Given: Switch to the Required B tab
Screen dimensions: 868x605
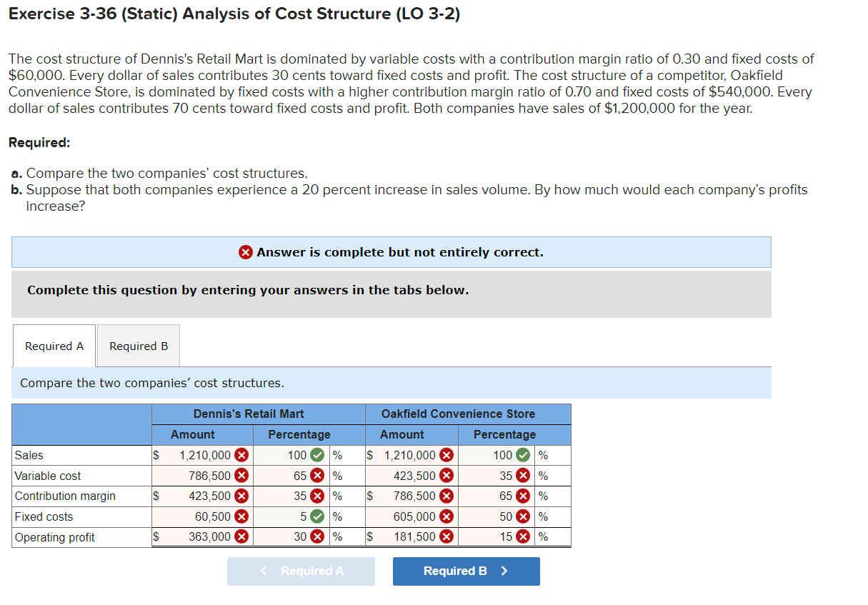Looking at the screenshot, I should (138, 345).
